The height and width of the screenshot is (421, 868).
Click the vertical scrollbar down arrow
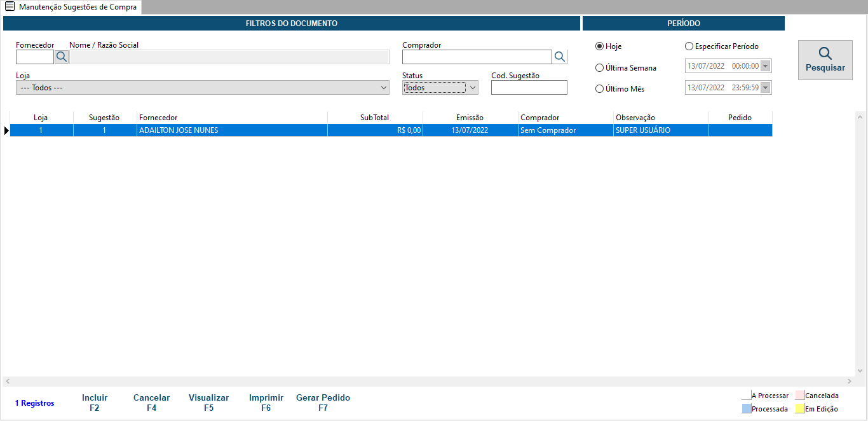click(x=860, y=371)
